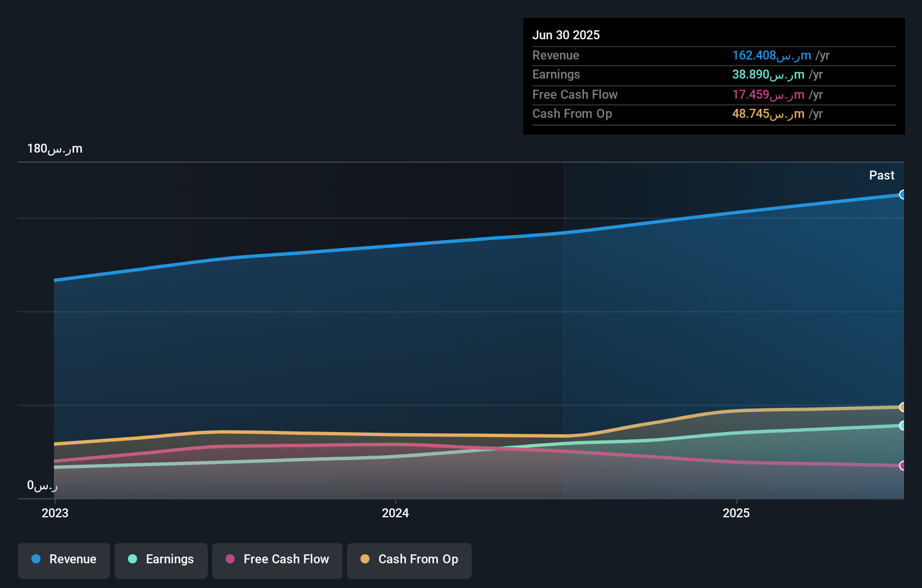The width and height of the screenshot is (922, 588).
Task: Select the Earnings endpoint marker on the chart
Action: [902, 424]
